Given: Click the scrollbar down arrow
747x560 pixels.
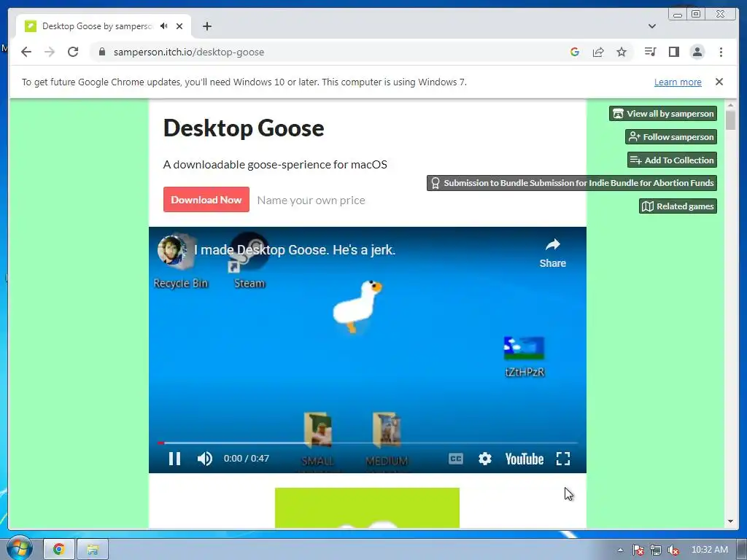Looking at the screenshot, I should pos(730,521).
